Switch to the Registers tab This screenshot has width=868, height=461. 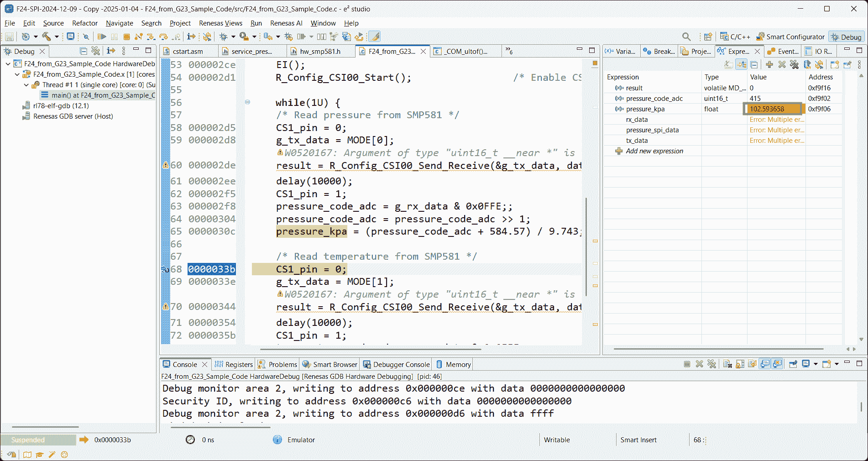tap(233, 364)
